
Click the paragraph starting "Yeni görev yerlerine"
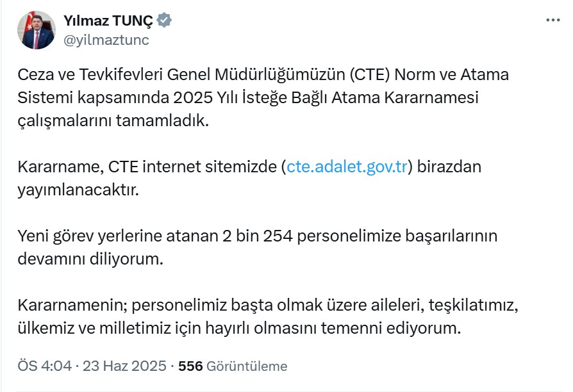(256, 247)
